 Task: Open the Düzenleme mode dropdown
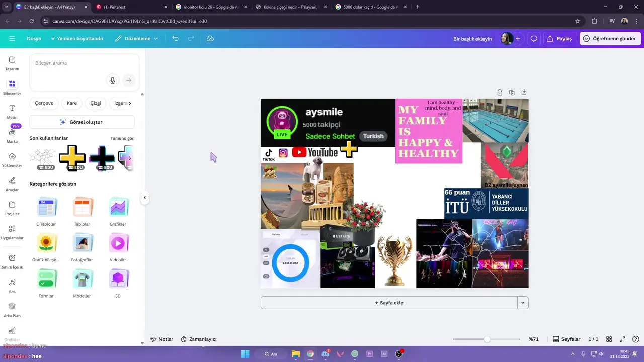pos(136,39)
